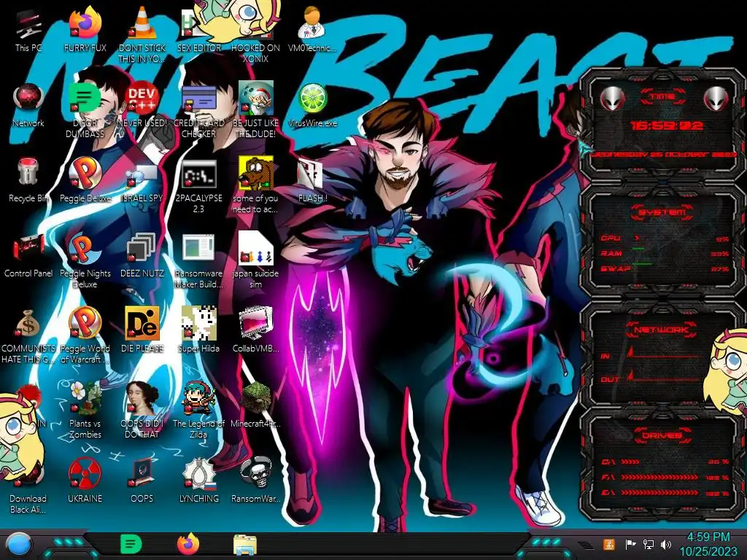
Task: Click the TIME widget header
Action: pos(662,97)
